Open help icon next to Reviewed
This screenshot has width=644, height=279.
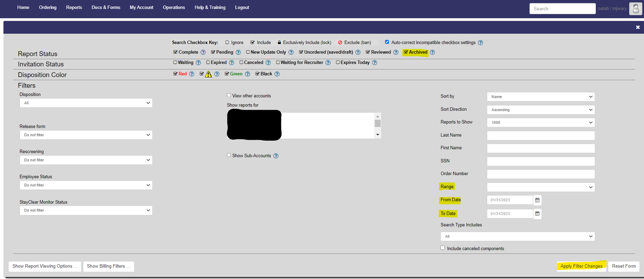[396, 52]
